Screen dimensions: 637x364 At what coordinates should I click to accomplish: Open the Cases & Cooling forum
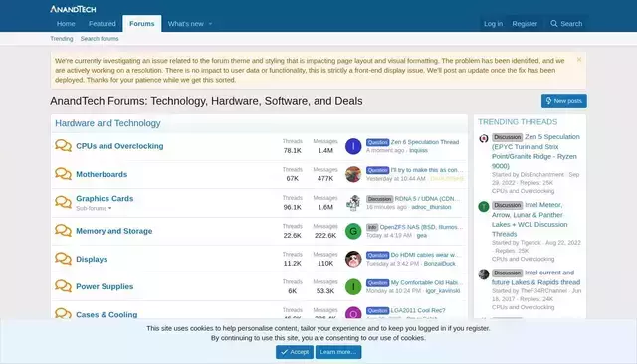point(106,315)
